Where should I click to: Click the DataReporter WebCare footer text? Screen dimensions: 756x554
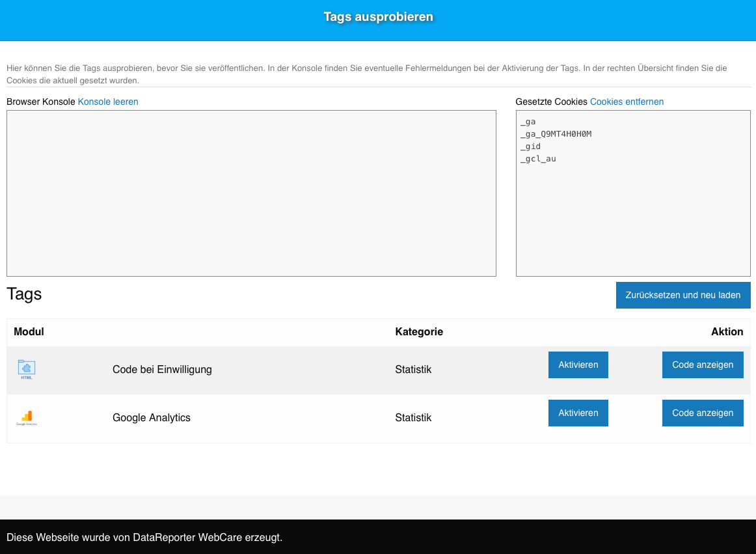(x=144, y=538)
